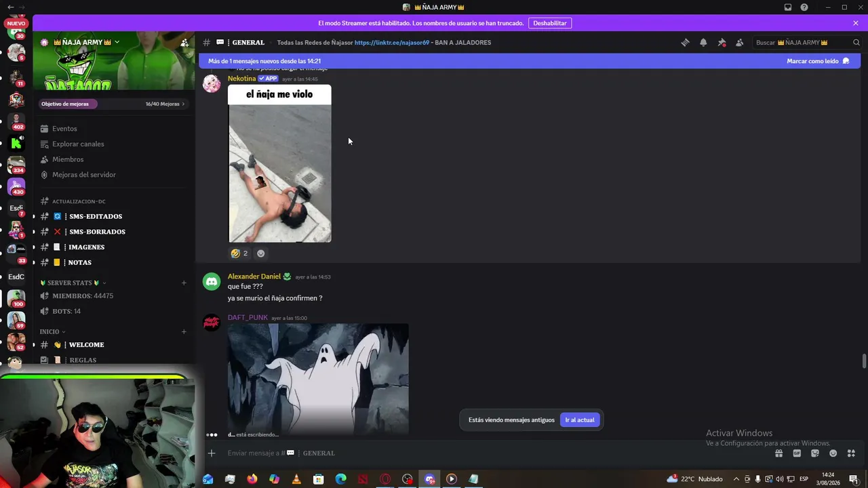Image resolution: width=868 pixels, height=488 pixels.
Task: Click the attach file plus icon
Action: (212, 453)
